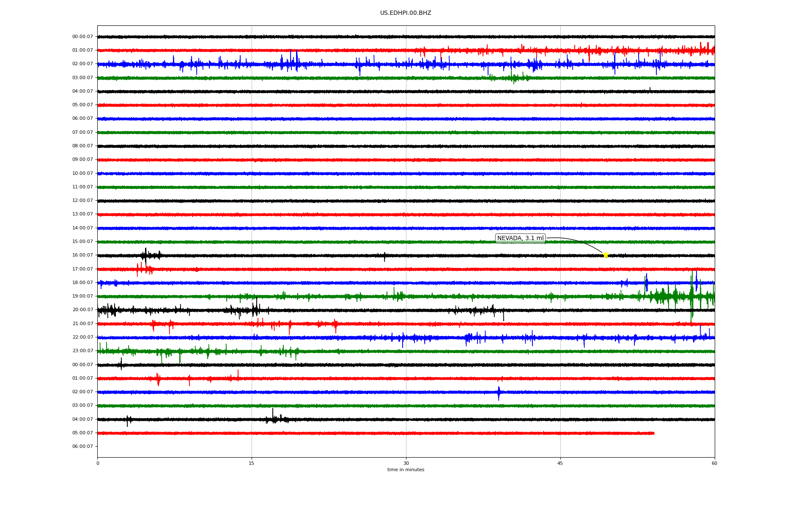Click the x-axis tick label 30
This screenshot has height=508, width=812.
point(406,463)
